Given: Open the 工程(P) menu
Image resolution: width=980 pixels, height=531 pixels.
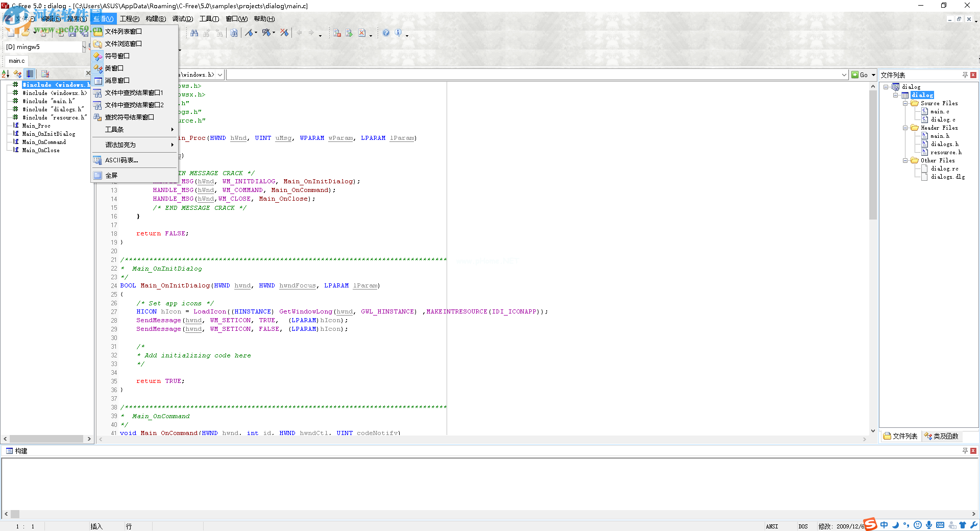Looking at the screenshot, I should [130, 19].
